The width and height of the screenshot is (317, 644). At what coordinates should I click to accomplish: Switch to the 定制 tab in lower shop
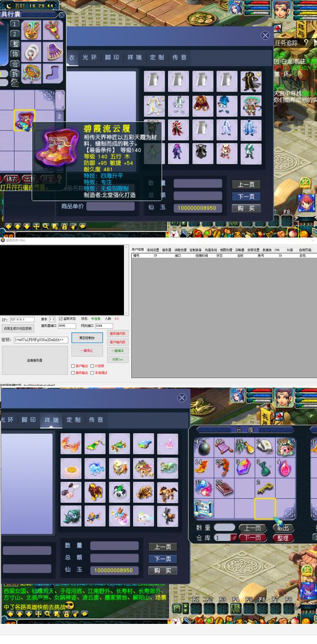click(x=73, y=420)
